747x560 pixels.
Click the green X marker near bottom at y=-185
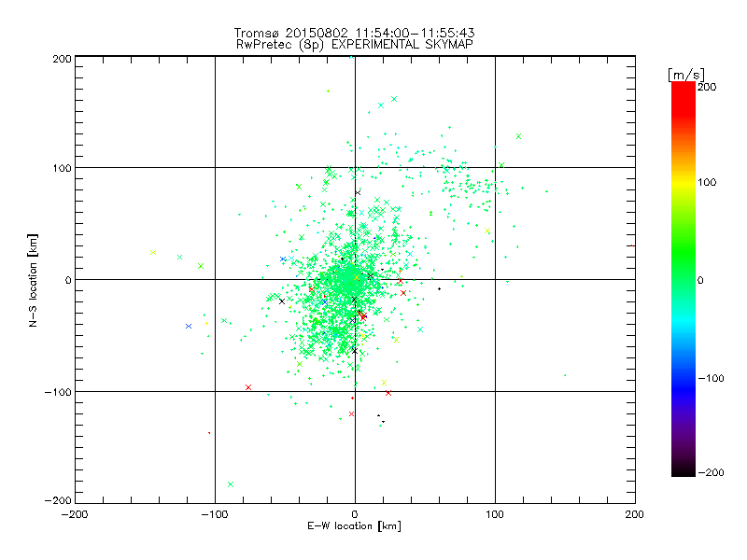pos(231,484)
